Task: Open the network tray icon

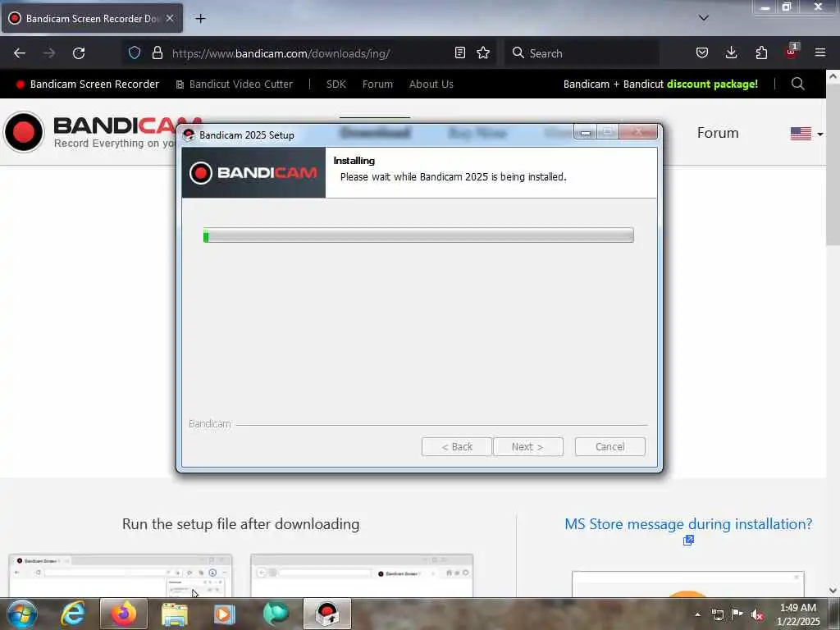Action: (x=717, y=614)
